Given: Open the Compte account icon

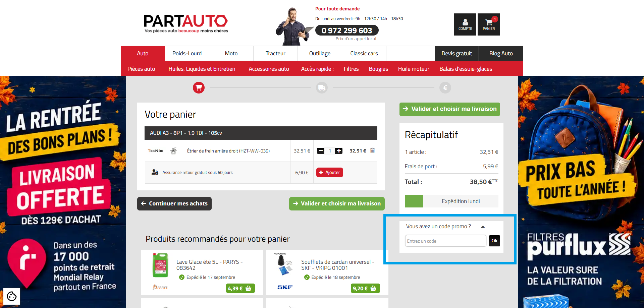Looking at the screenshot, I should pos(465,24).
